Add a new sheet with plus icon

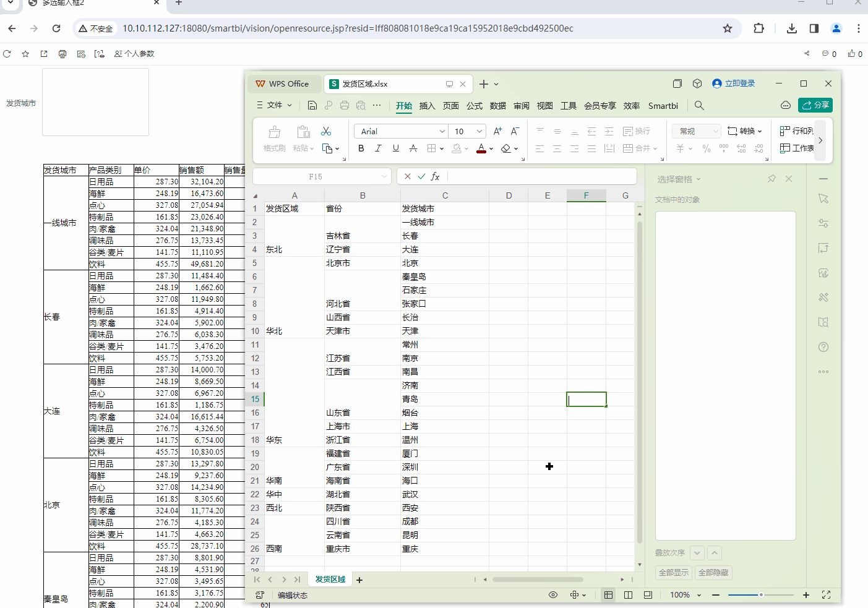click(x=359, y=580)
